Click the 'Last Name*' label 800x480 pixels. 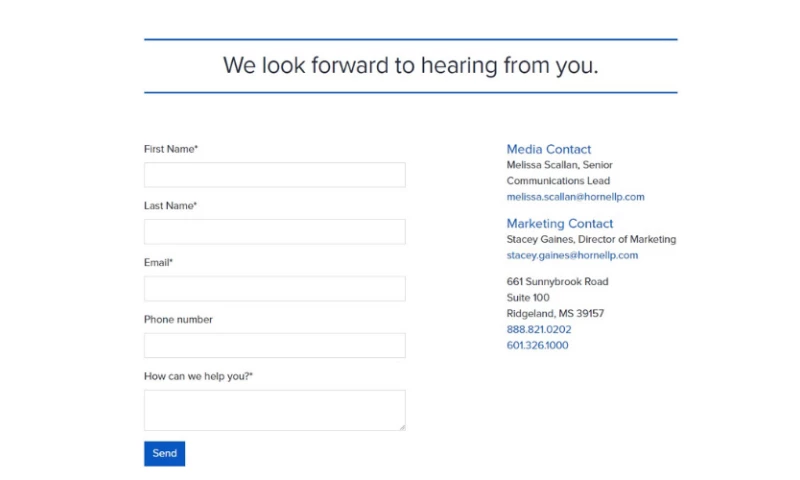pyautogui.click(x=171, y=206)
